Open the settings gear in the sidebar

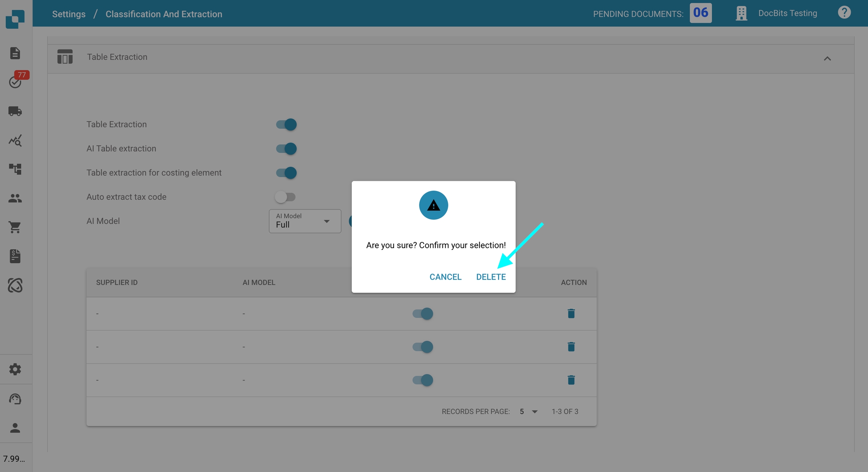[15, 369]
